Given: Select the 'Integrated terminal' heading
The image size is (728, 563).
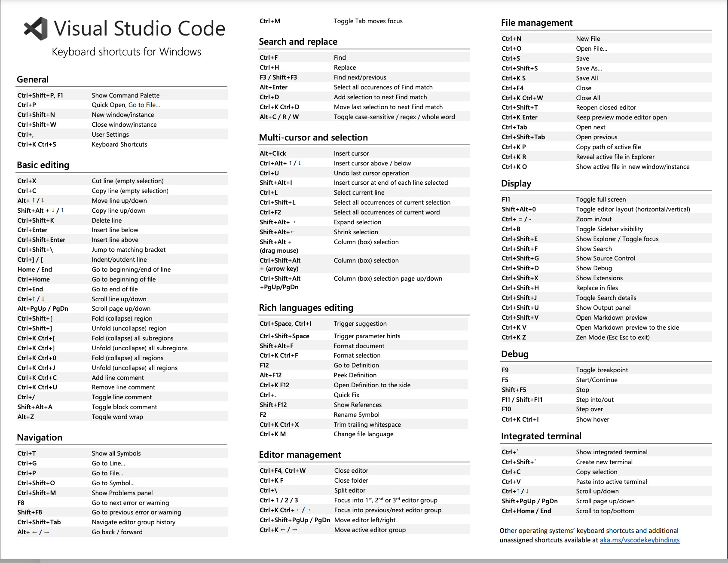Looking at the screenshot, I should (541, 435).
